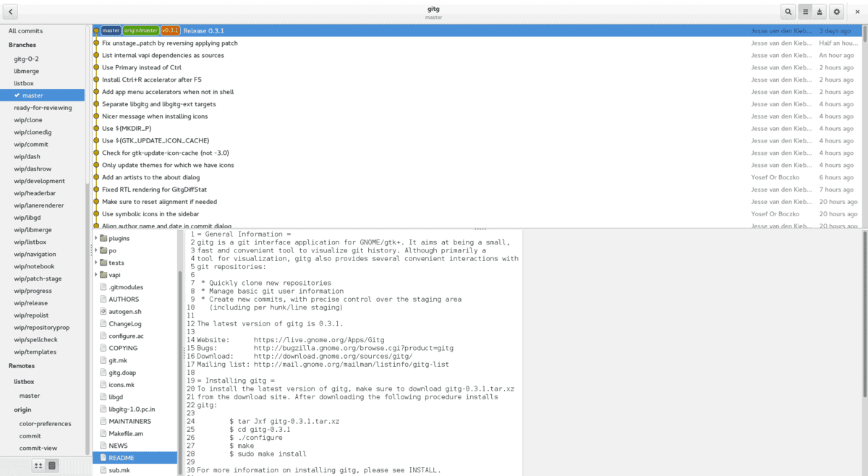This screenshot has width=868, height=476.
Task: Select commit 'Install Ctrl+R accelerator after F5'
Action: coord(477,80)
